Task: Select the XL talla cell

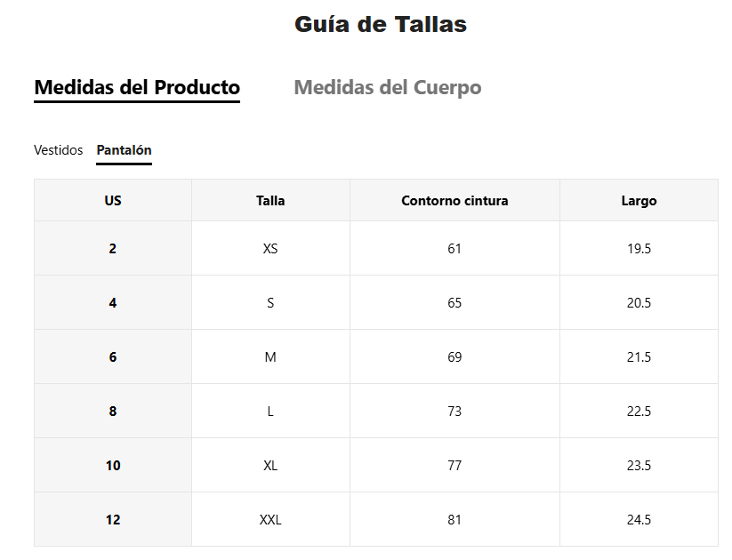Action: [x=270, y=465]
